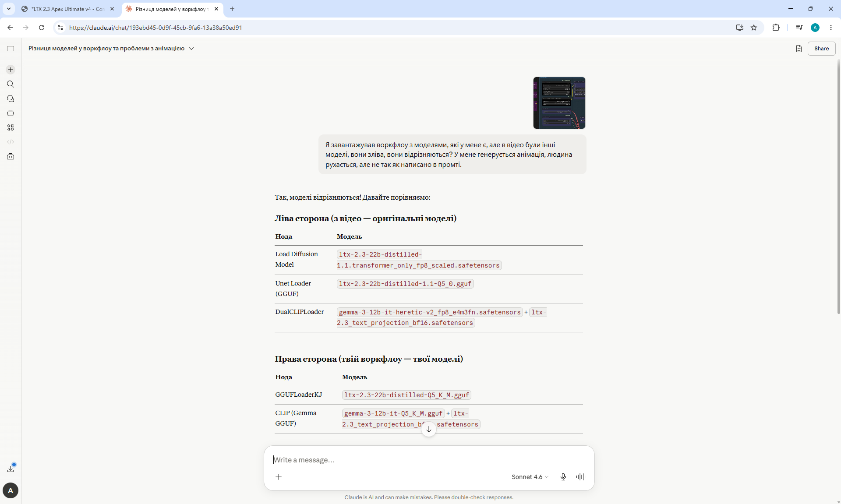Go forward with the browser forward arrow

pyautogui.click(x=26, y=28)
